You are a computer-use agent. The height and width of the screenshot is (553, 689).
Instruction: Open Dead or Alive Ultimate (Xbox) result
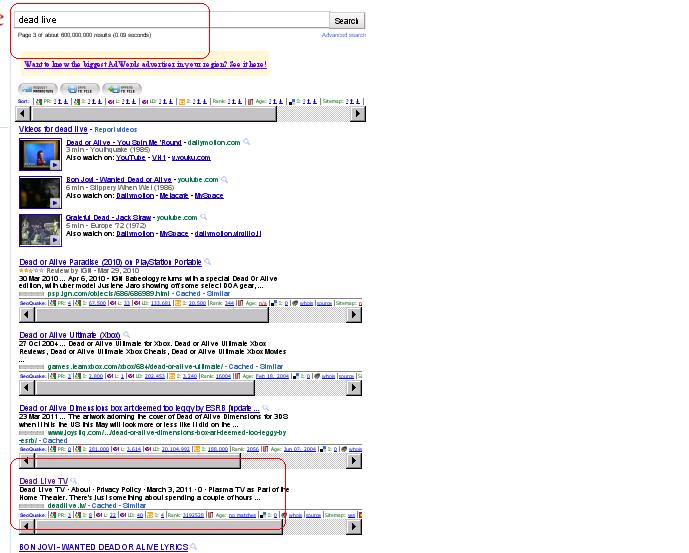point(70,335)
